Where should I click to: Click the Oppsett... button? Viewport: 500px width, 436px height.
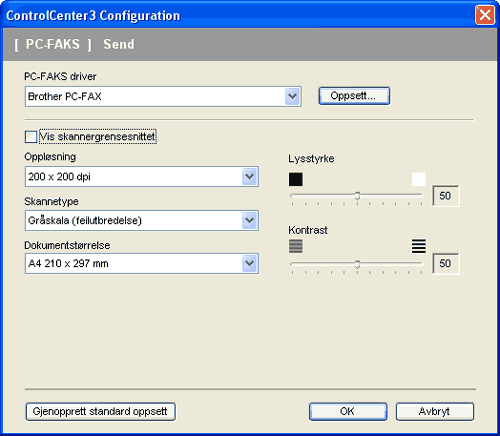[x=354, y=96]
